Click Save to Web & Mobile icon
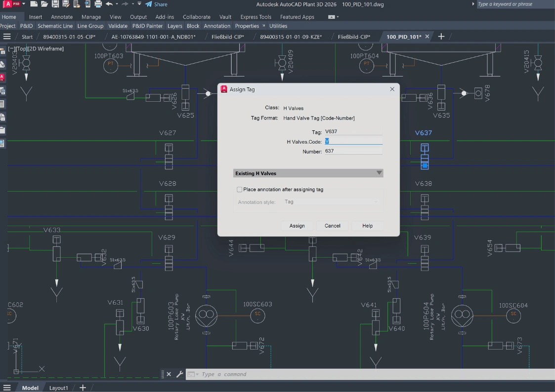The height and width of the screenshot is (392, 555). 87,4
